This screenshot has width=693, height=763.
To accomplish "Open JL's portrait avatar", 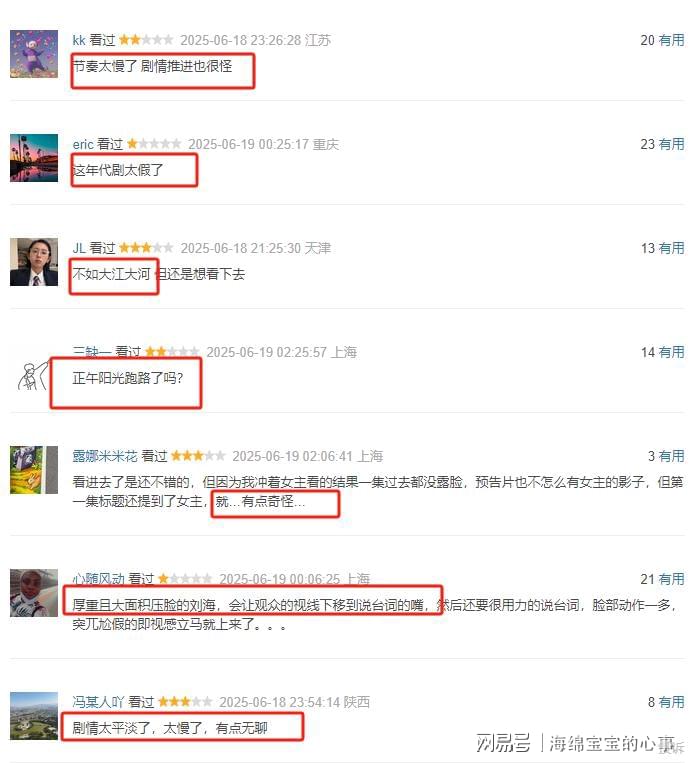I will pyautogui.click(x=34, y=262).
